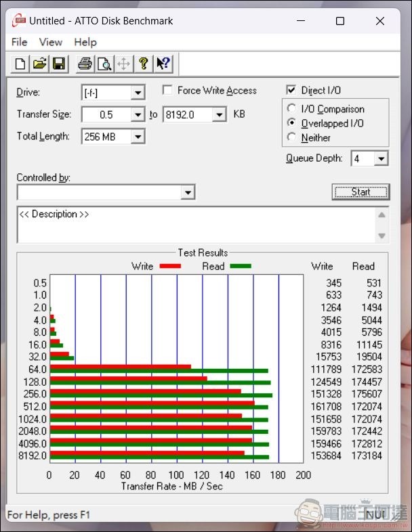The image size is (412, 532).
Task: Expand the Total Length 256 MB dropdown
Action: click(138, 137)
